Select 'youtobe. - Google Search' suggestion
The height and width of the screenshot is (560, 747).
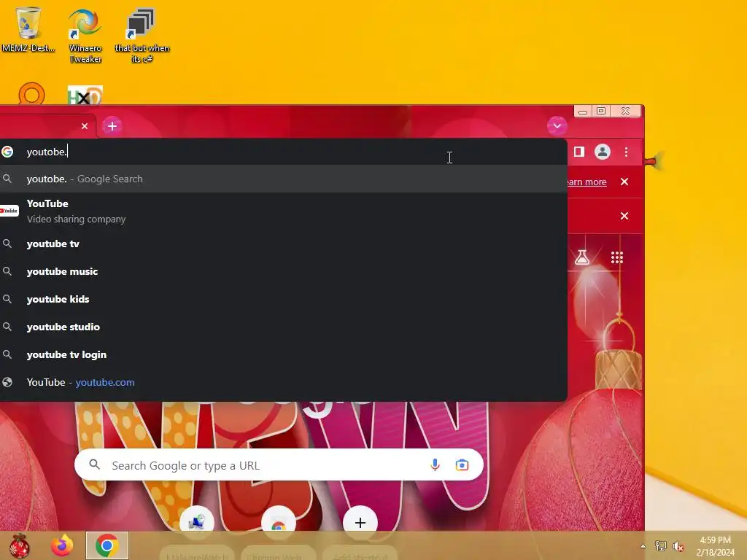pyautogui.click(x=284, y=179)
